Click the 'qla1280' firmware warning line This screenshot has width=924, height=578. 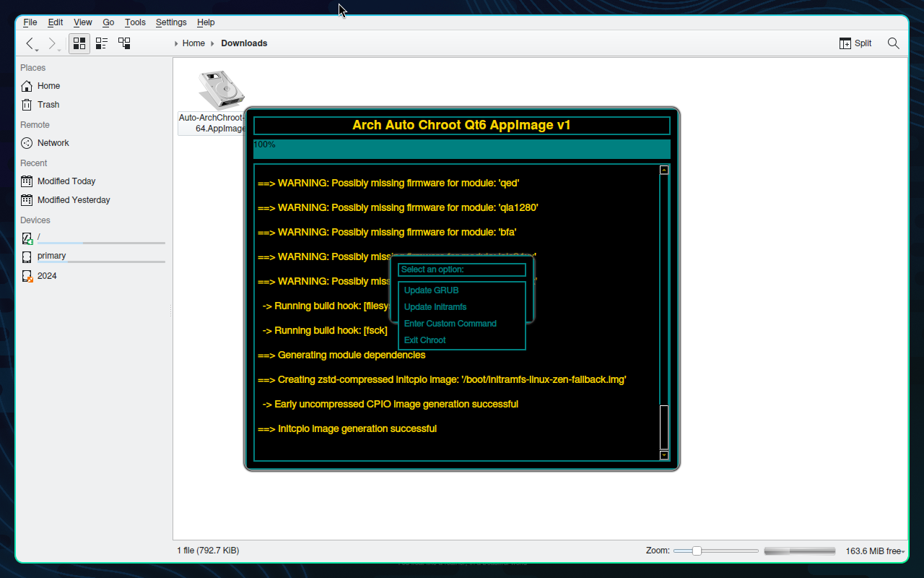click(398, 207)
